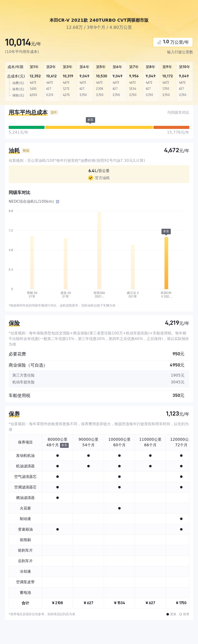The height and width of the screenshot is (644, 198).
Task: Open the 1.0 万公里/年 mileage input
Action: click(x=173, y=42)
